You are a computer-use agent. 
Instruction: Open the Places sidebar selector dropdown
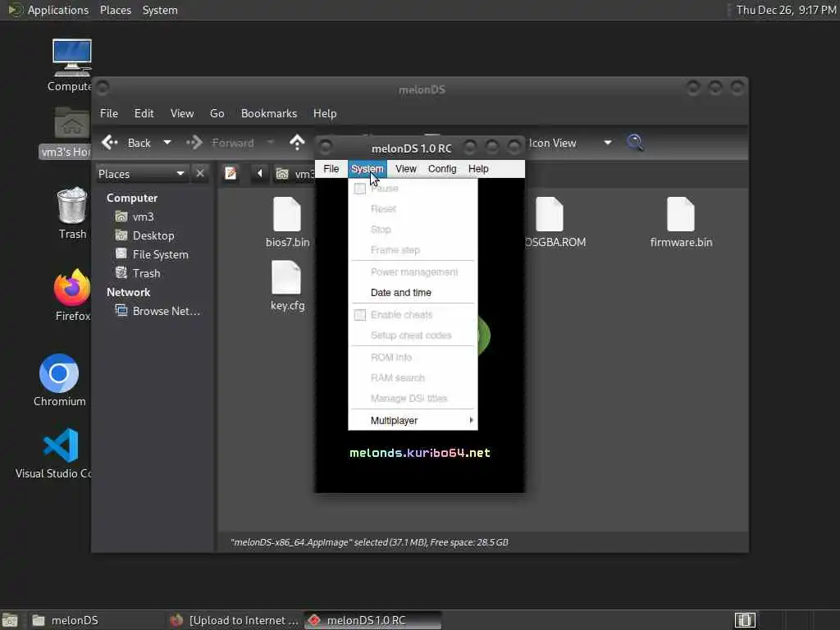141,174
